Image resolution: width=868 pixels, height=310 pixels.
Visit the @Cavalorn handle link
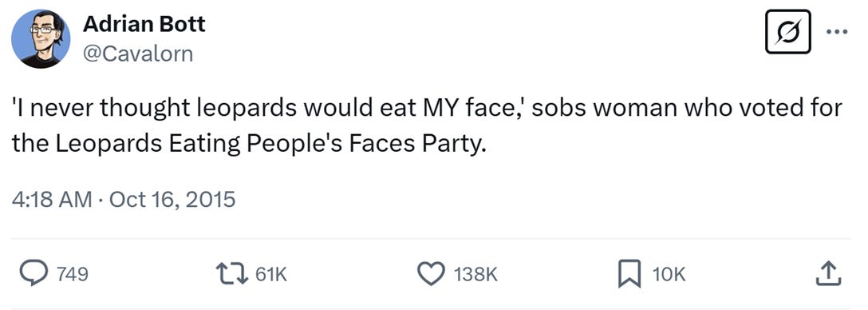pos(138,54)
